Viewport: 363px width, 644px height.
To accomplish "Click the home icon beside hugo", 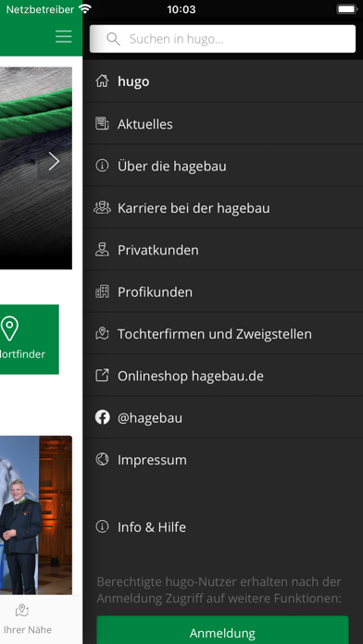I will click(x=102, y=81).
